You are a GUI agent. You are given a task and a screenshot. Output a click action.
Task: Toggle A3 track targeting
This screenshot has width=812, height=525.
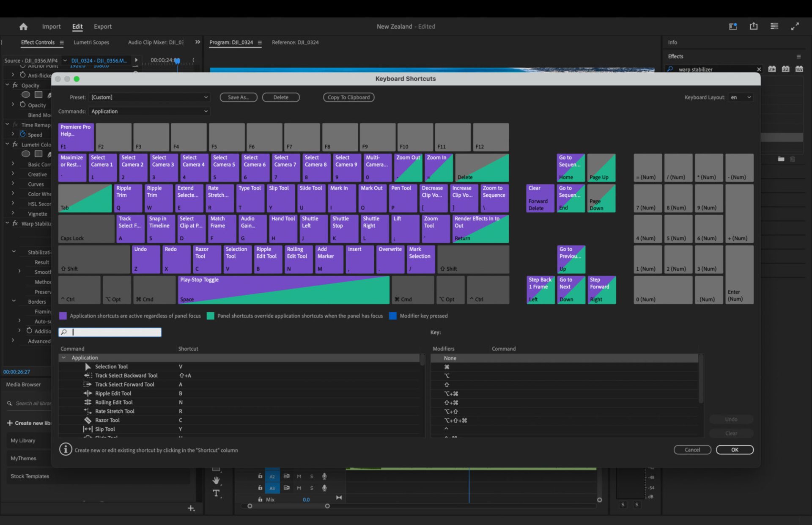tap(272, 488)
